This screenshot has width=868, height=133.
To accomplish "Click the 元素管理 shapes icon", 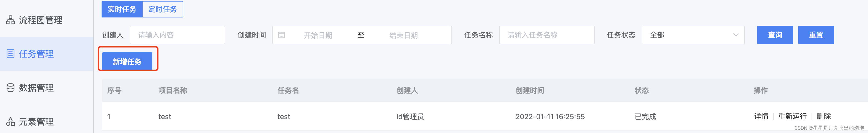I will click(x=11, y=121).
